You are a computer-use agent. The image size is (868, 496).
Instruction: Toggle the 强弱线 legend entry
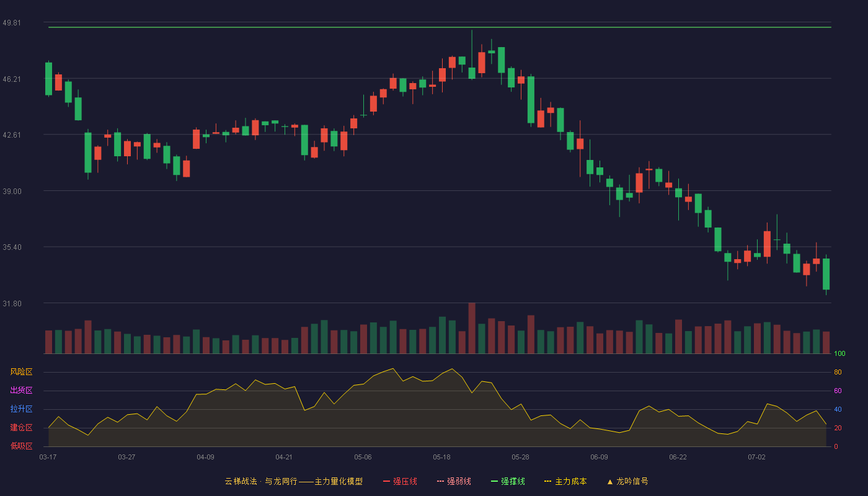tap(454, 481)
